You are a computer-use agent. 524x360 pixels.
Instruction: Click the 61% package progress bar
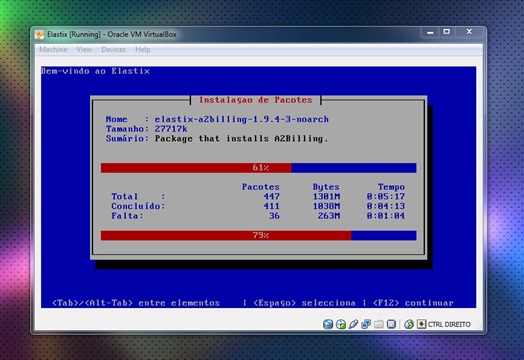[x=259, y=167]
